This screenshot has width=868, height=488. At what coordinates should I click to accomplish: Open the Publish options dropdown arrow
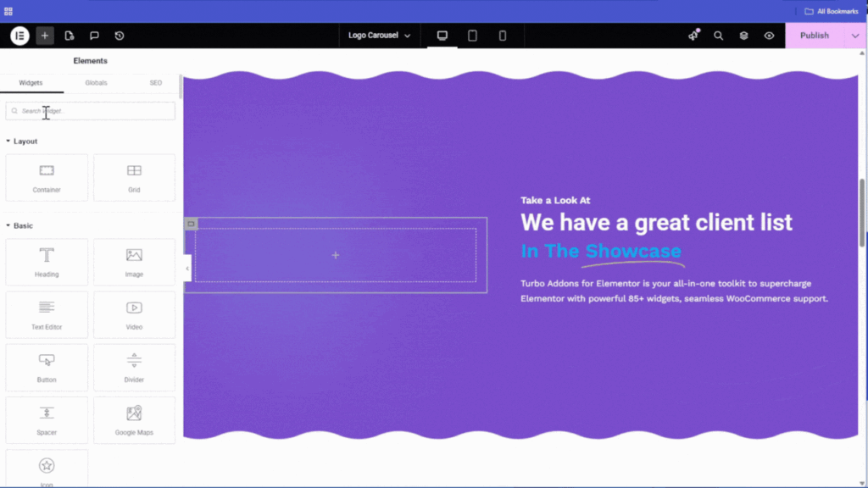pyautogui.click(x=855, y=36)
